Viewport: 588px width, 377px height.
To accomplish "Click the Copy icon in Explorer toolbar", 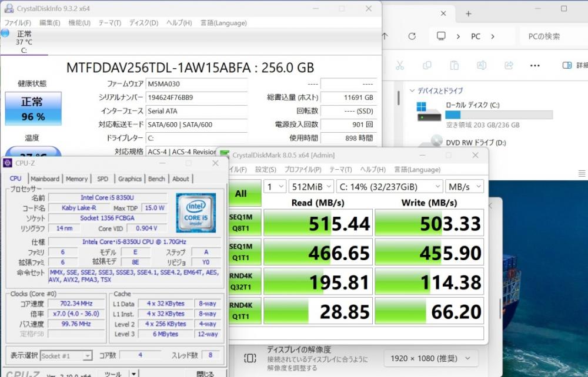I will [x=427, y=66].
